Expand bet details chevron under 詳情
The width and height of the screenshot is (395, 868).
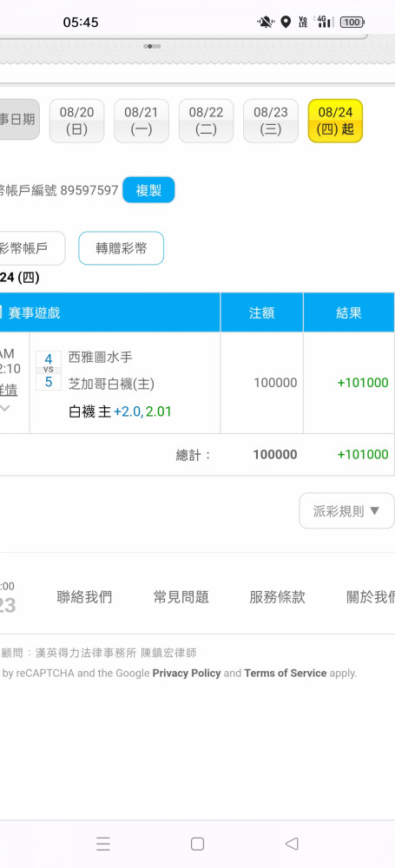coord(5,409)
